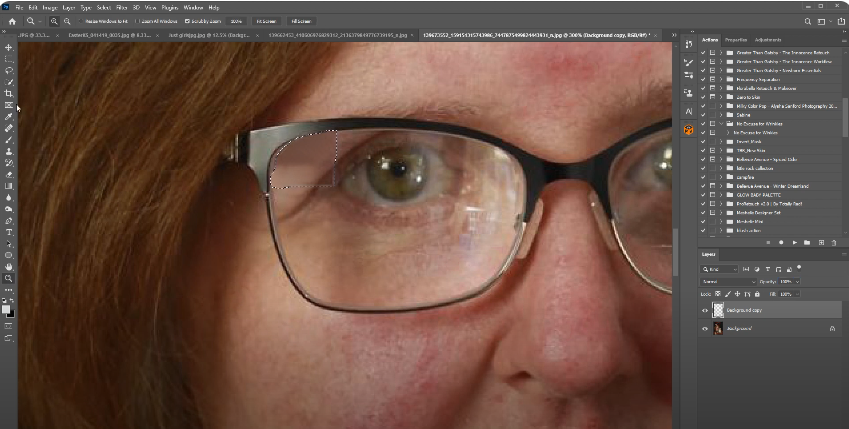Select the Brush tool
The image size is (849, 429).
pyautogui.click(x=9, y=140)
